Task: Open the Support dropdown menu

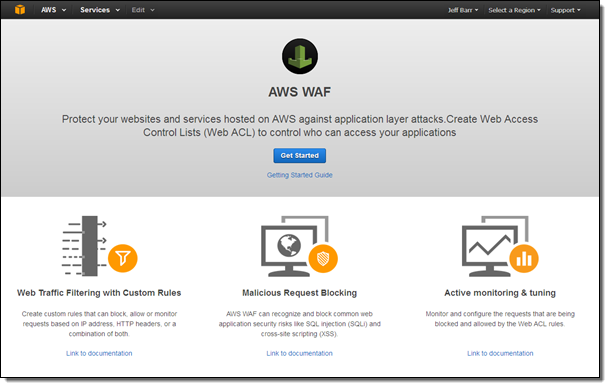Action: coord(565,10)
